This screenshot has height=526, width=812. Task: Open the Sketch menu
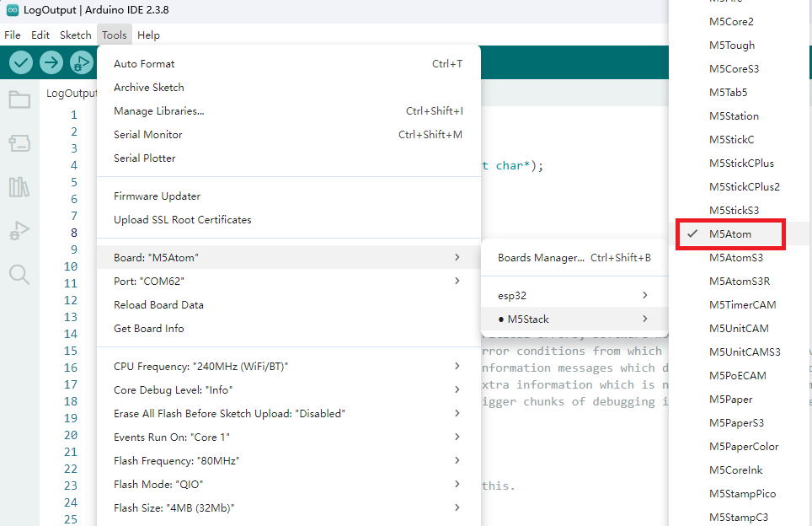(x=75, y=35)
